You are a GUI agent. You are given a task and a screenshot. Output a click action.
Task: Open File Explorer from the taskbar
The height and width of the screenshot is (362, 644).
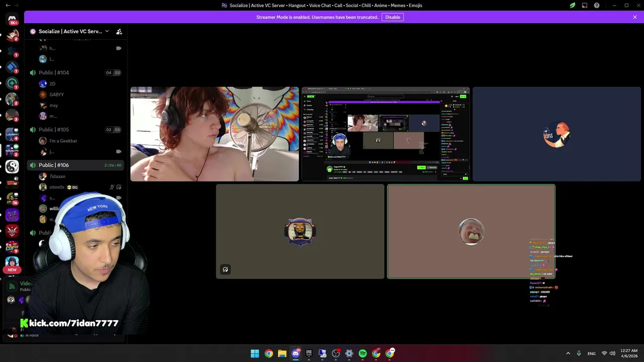282,353
